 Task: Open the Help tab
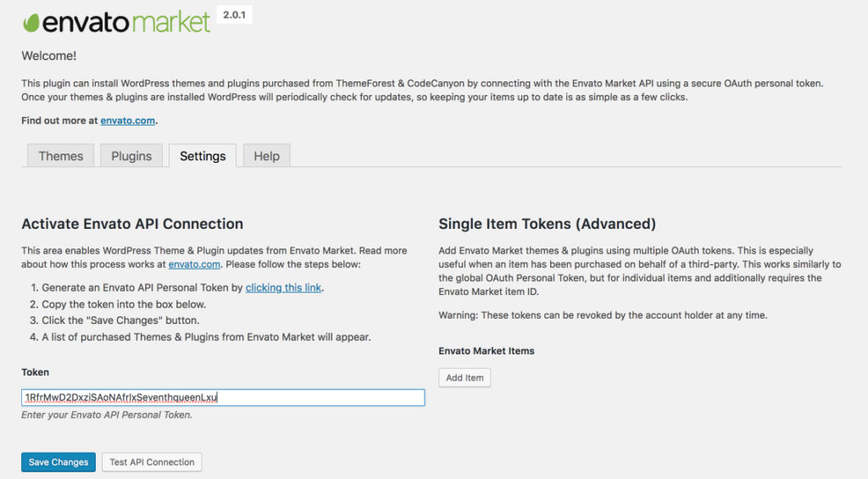[266, 156]
